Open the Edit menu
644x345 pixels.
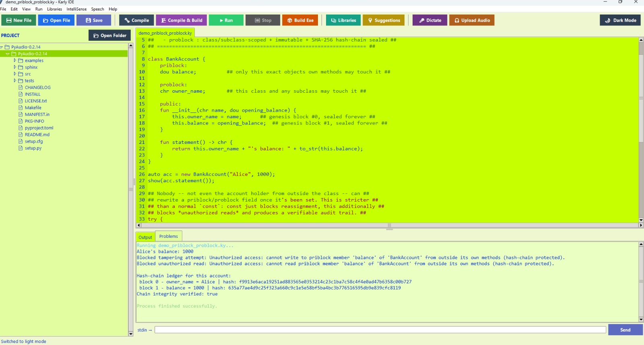[x=14, y=9]
